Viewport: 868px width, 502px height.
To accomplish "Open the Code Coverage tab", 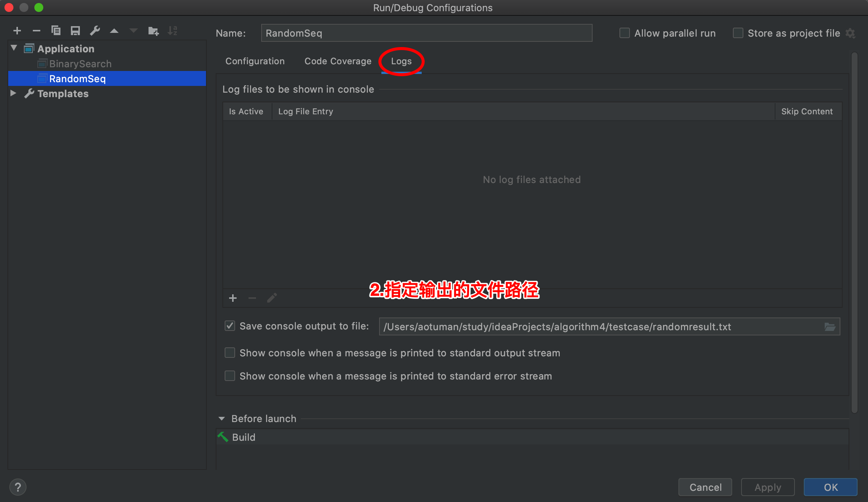I will [338, 61].
